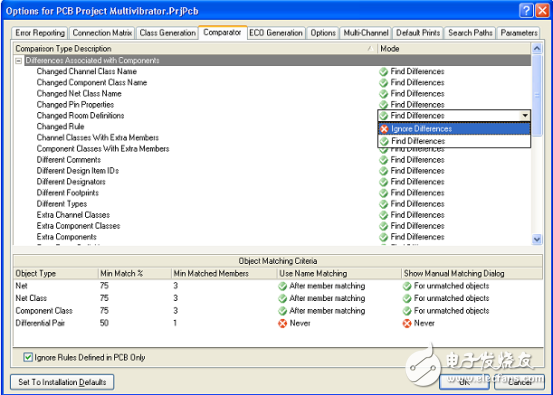
Task: Click green check icon for Changed Channel Class Name
Action: (x=383, y=72)
